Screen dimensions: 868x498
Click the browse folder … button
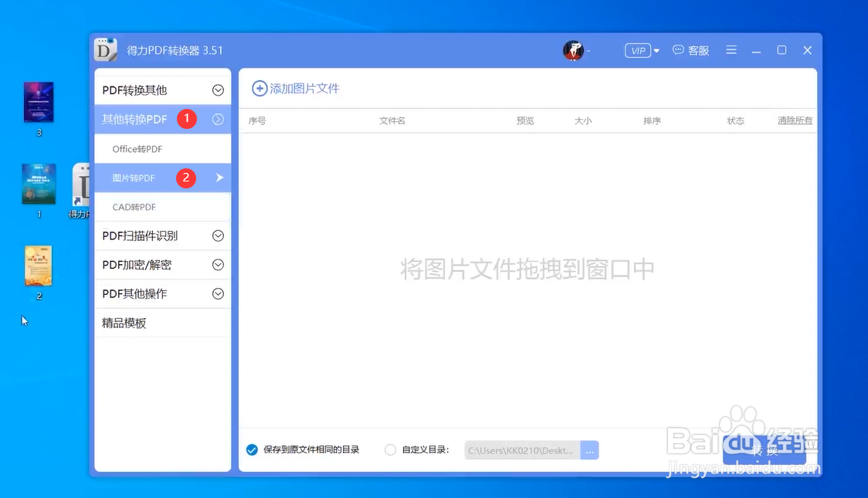click(x=589, y=450)
